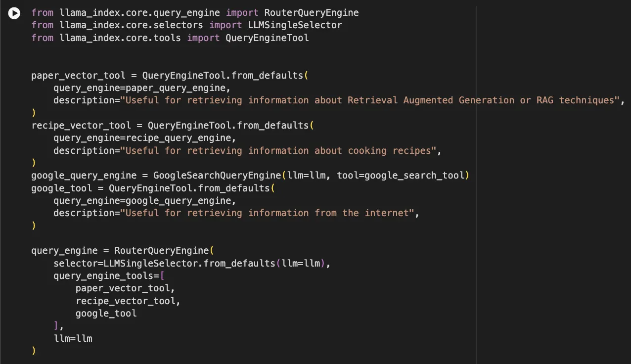The width and height of the screenshot is (631, 364).
Task: Click query_engine=recipe_query_engine argument
Action: click(145, 138)
